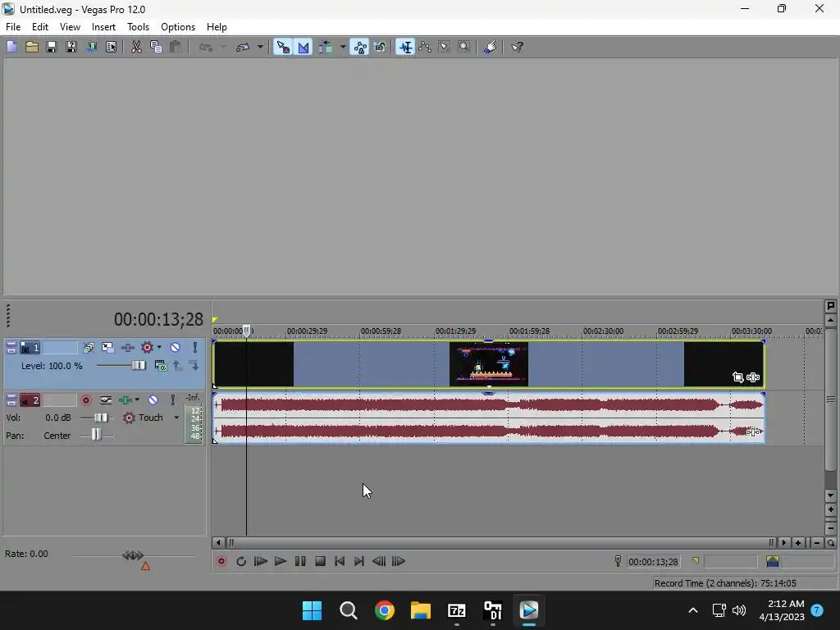Viewport: 840px width, 630px height.
Task: Open Track FX on audio track 2
Action: coord(126,400)
